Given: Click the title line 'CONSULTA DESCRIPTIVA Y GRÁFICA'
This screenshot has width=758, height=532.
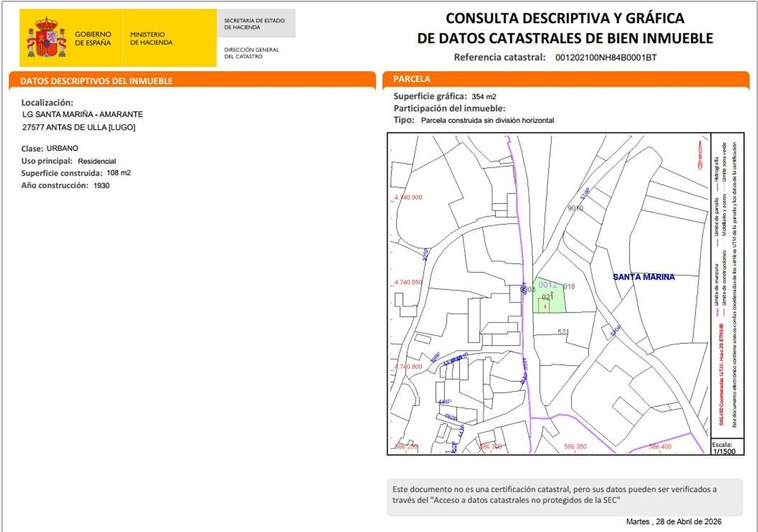Looking at the screenshot, I should point(565,18).
